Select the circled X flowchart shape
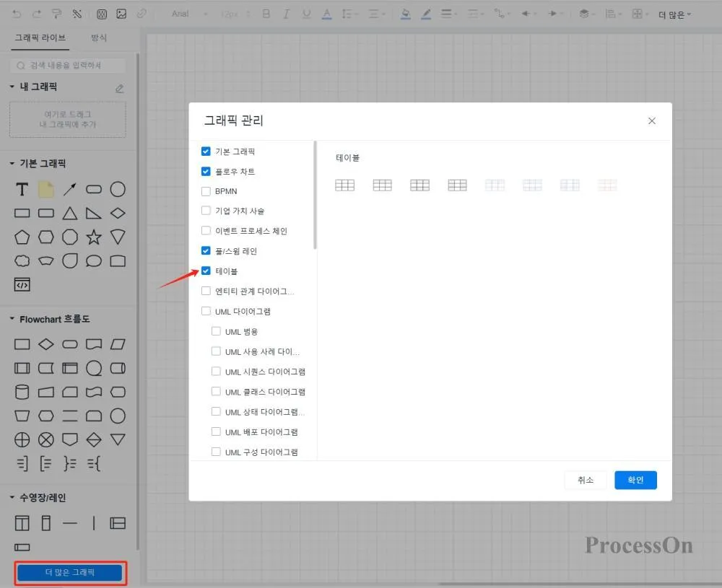The width and height of the screenshot is (722, 588). click(x=46, y=440)
